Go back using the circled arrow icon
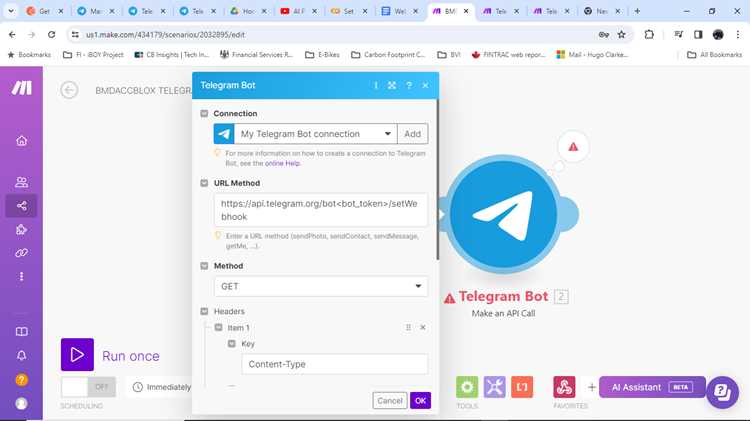This screenshot has height=421, width=750. [x=69, y=90]
